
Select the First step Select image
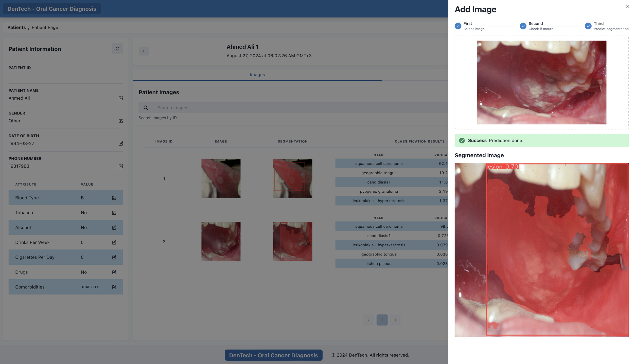pyautogui.click(x=458, y=26)
